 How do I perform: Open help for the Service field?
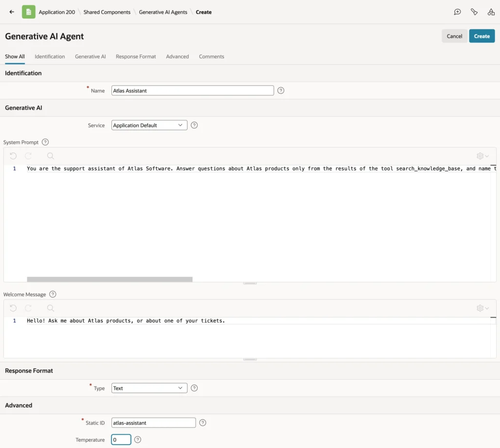pos(194,125)
